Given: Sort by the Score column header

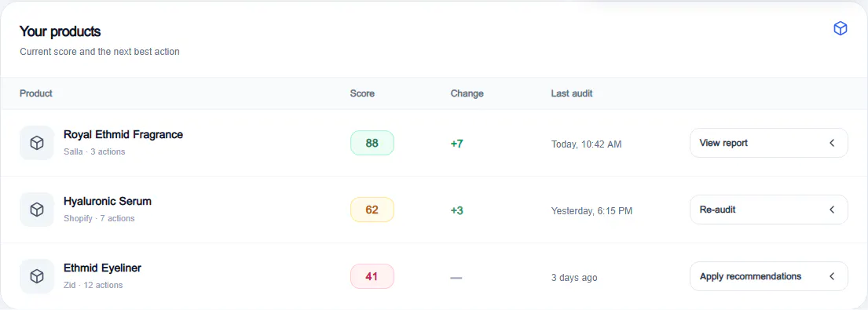Looking at the screenshot, I should tap(362, 93).
